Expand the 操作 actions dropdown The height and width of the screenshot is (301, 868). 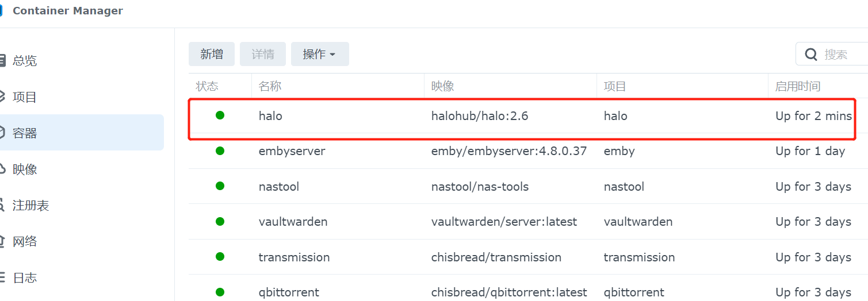pyautogui.click(x=320, y=54)
